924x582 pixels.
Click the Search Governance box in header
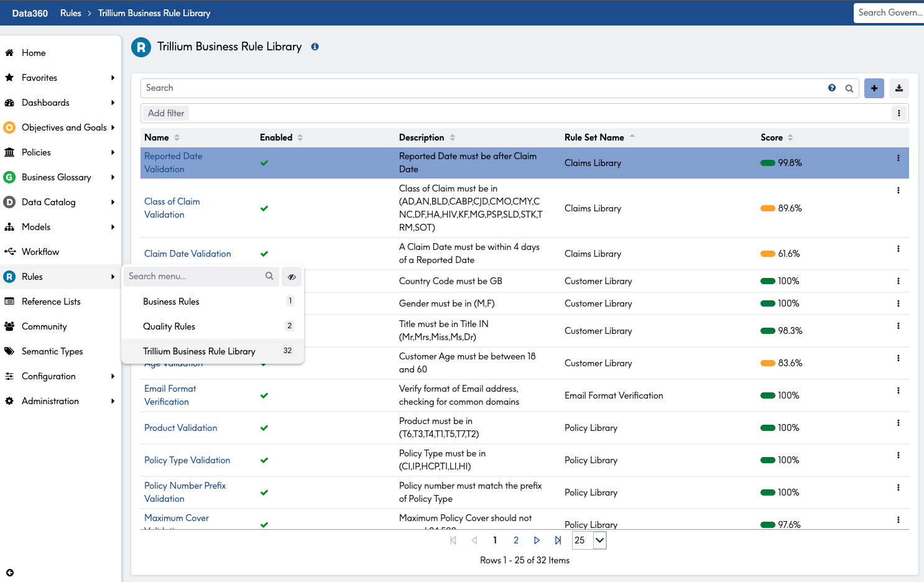(889, 12)
